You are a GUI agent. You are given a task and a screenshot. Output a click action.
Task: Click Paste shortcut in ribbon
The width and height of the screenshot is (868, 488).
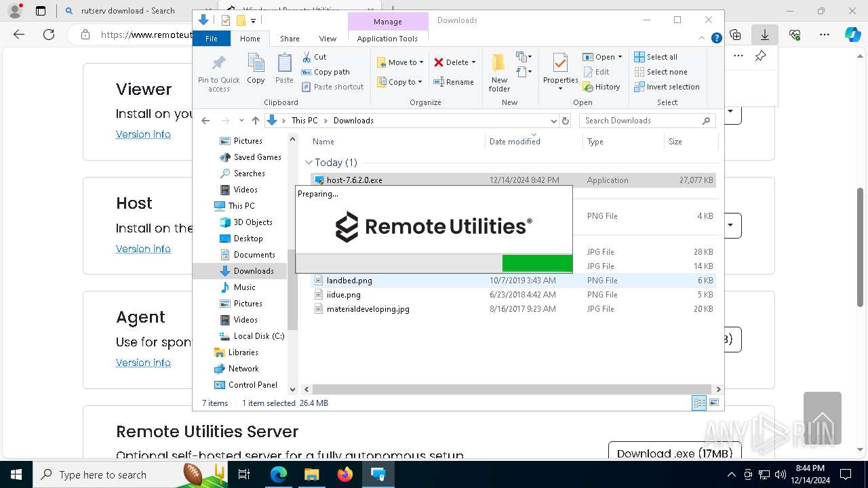pos(332,87)
